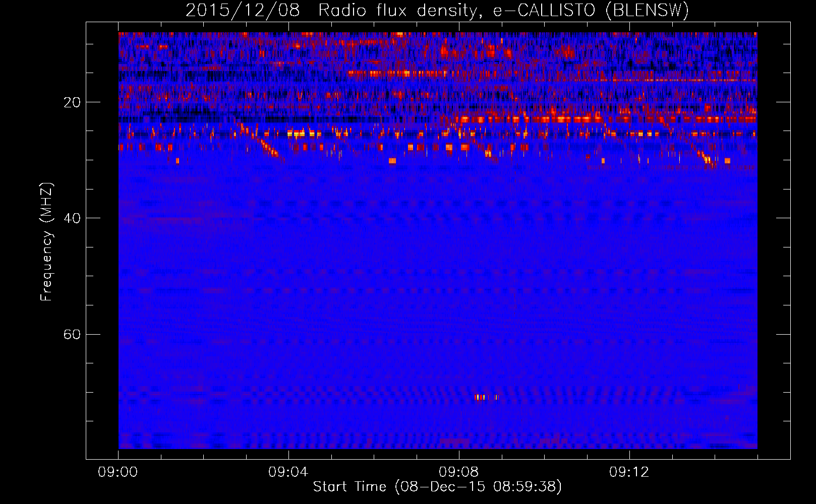This screenshot has width=816, height=504.
Task: Click the plot title '2015/12/08 Radio flux density, e-CALLISTO (BLENSW)'
Action: (437, 10)
